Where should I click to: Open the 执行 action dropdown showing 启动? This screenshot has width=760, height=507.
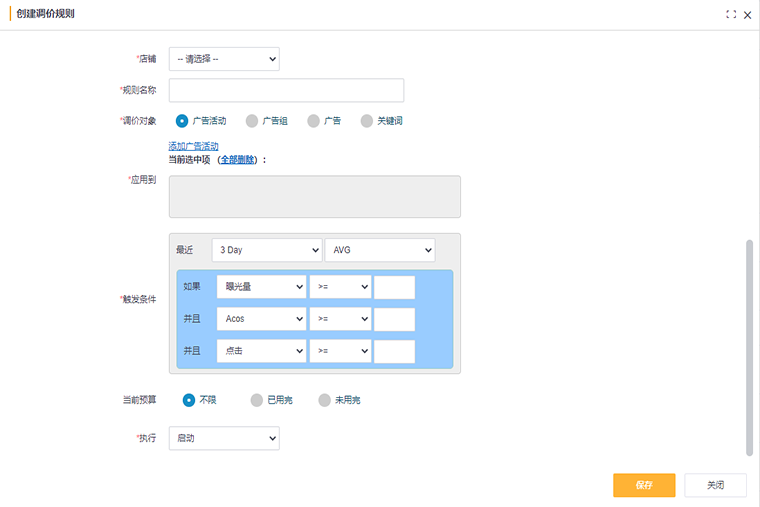click(x=224, y=438)
